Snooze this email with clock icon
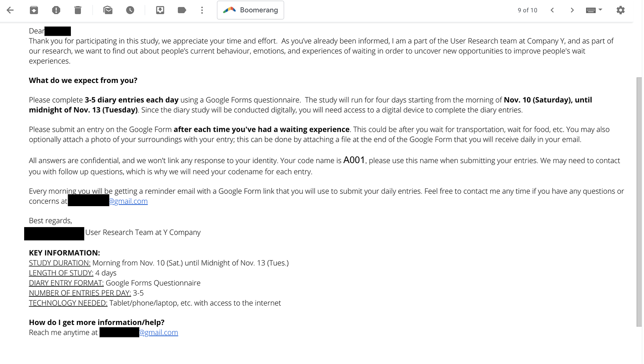The width and height of the screenshot is (644, 364). [x=130, y=10]
